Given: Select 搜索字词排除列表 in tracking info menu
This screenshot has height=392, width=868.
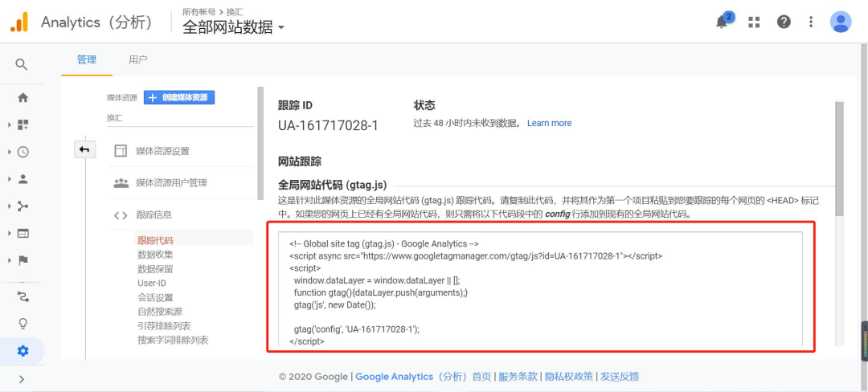Looking at the screenshot, I should [173, 341].
